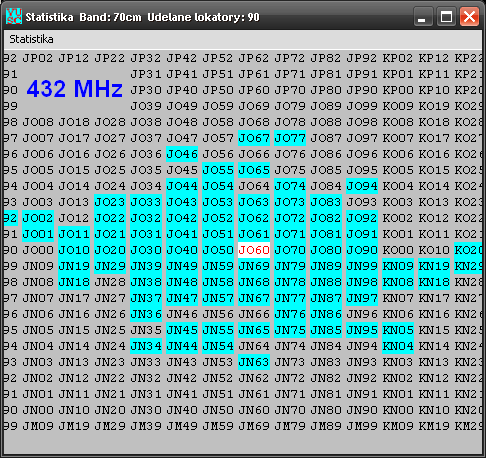Select locator JO64

254,186
